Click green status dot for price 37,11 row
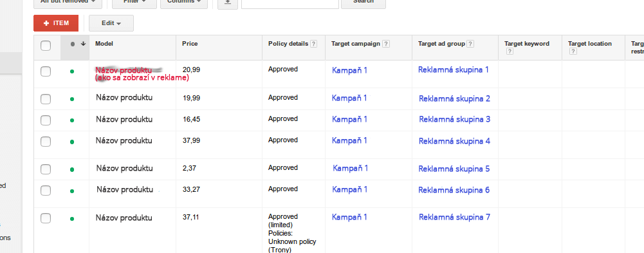The width and height of the screenshot is (644, 253). (72, 218)
